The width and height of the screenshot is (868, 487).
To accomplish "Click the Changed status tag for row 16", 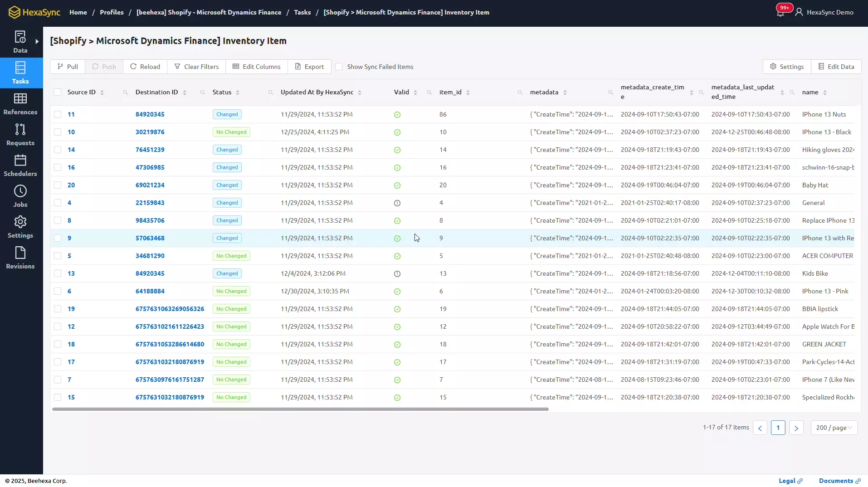I will 227,167.
